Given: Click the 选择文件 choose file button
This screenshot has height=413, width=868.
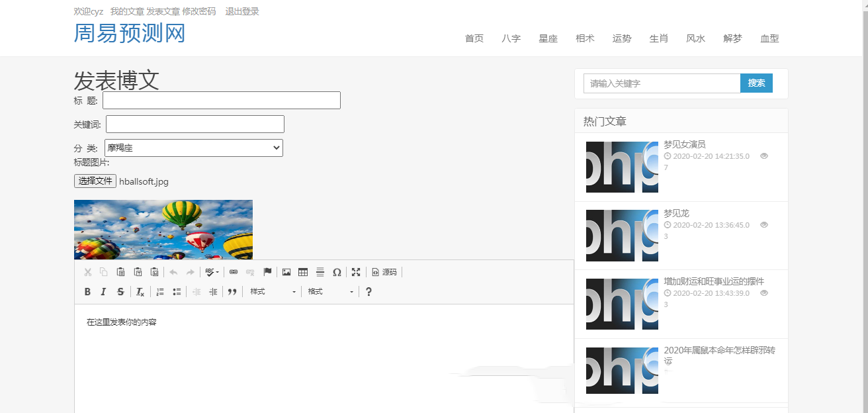Looking at the screenshot, I should tap(95, 181).
